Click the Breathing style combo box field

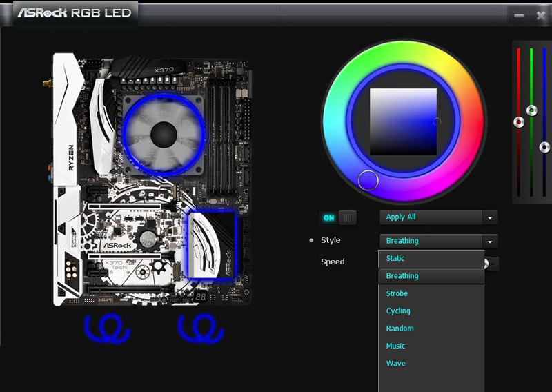[x=438, y=242]
